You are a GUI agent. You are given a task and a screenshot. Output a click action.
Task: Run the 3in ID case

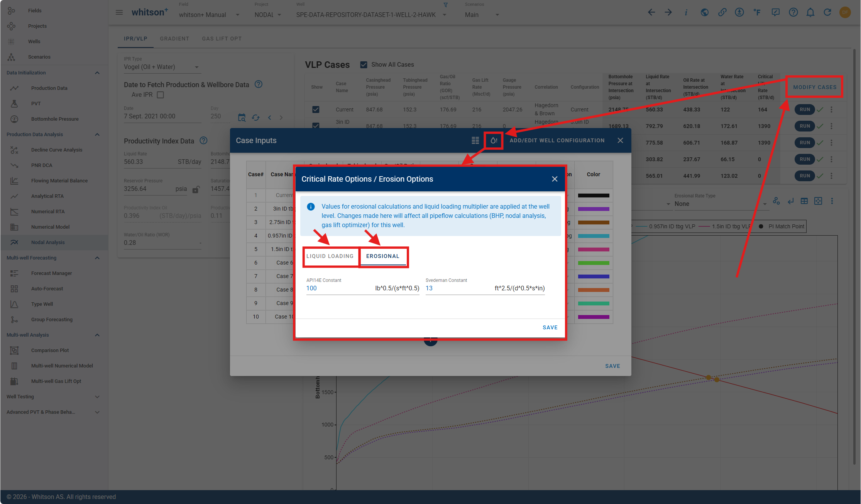coord(805,126)
